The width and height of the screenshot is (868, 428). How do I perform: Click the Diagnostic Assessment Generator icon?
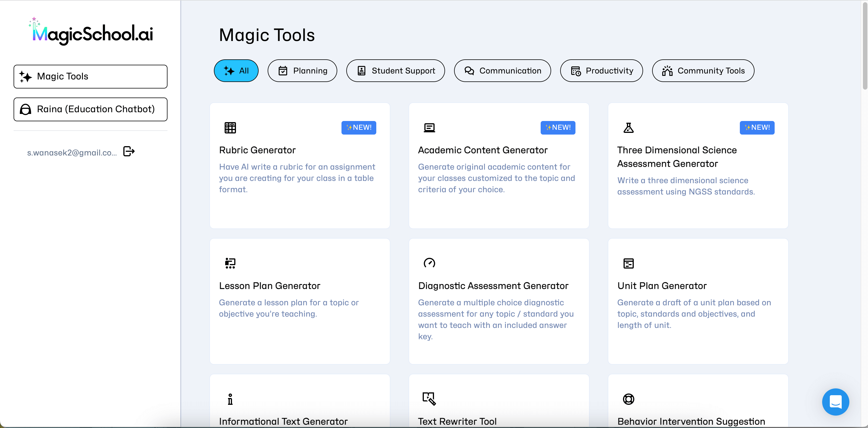(429, 263)
